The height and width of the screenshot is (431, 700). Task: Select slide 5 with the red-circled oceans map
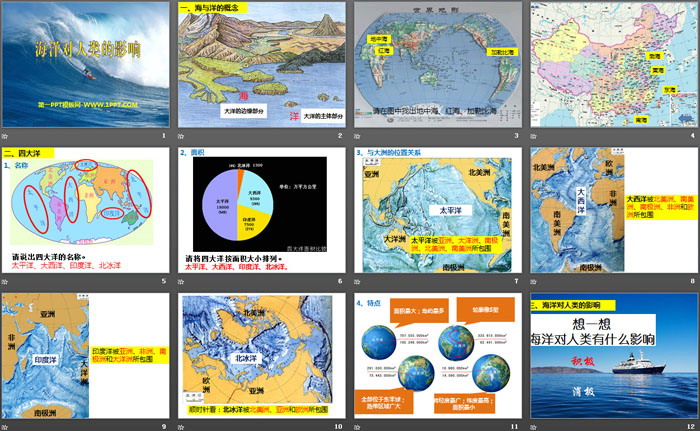pos(85,210)
